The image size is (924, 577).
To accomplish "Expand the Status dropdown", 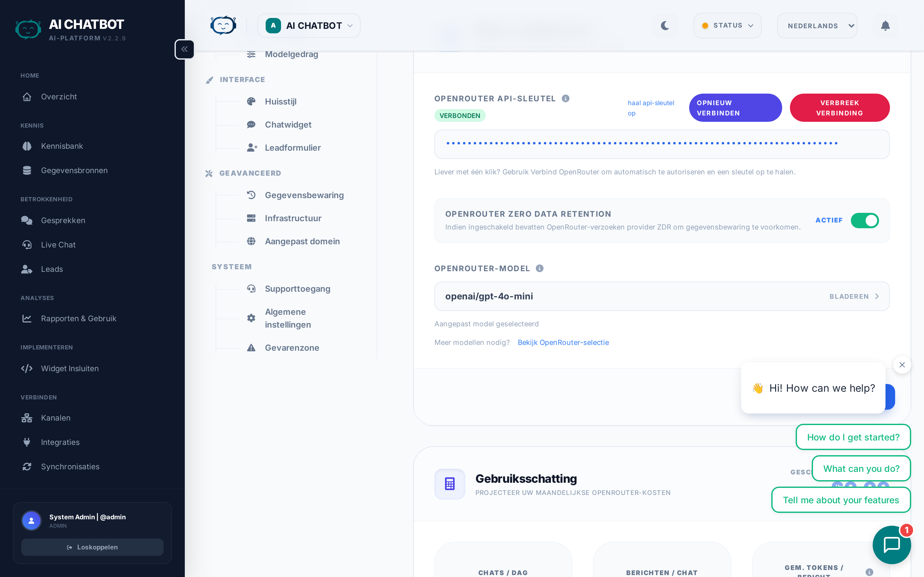I will point(727,26).
